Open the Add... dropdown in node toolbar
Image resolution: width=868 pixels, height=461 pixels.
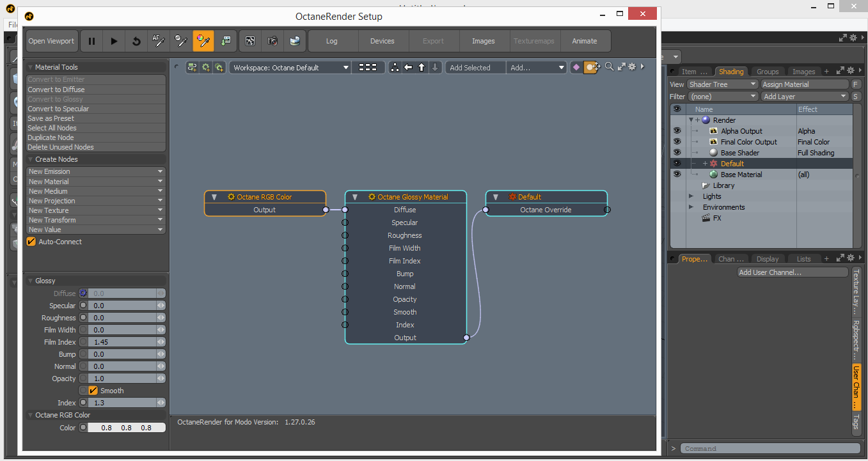[x=537, y=67]
